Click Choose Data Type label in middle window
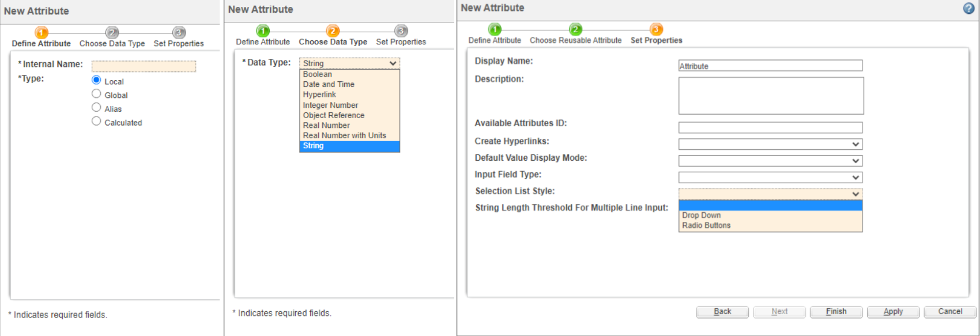Screen dimensions: 980x336 [333, 42]
